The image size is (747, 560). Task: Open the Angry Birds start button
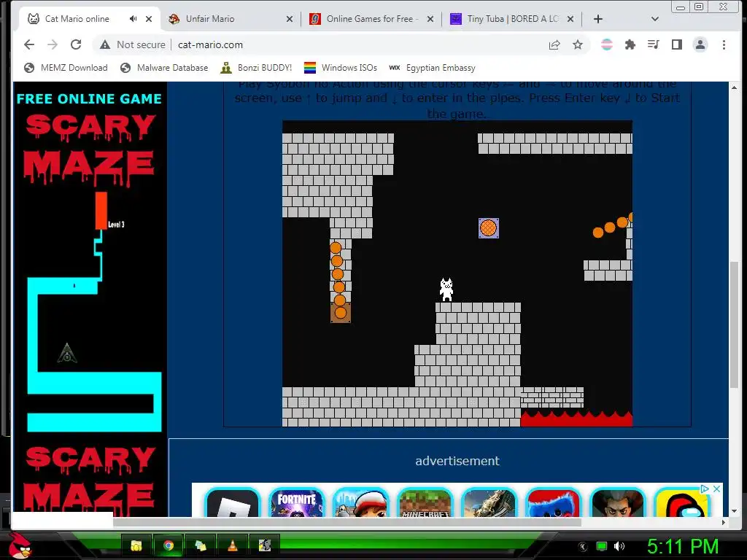(20, 545)
